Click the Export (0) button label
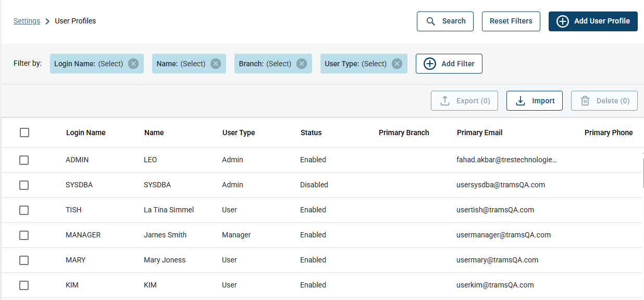Screen dimensions: 644x300 click(x=473, y=101)
